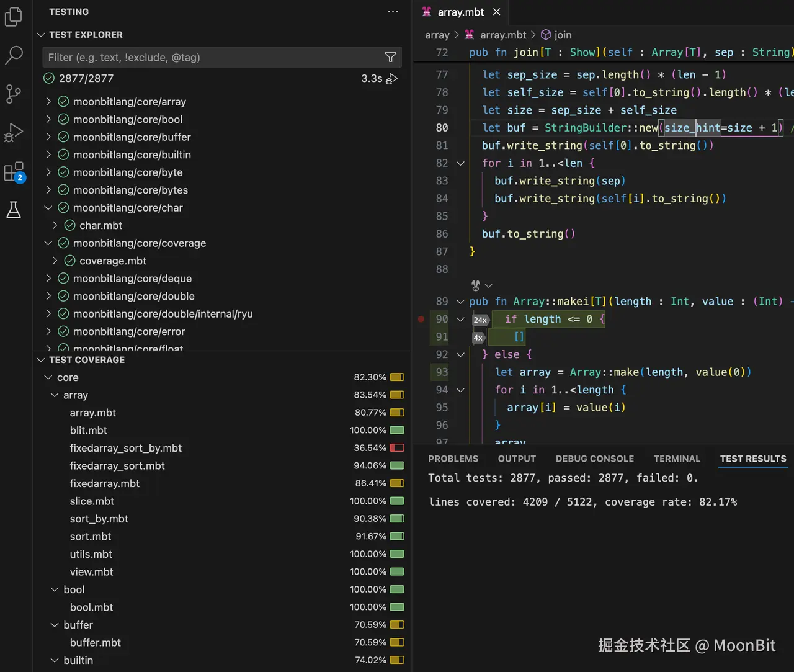Click the test run icon above line 89
Viewport: 794px width, 672px height.
(476, 285)
